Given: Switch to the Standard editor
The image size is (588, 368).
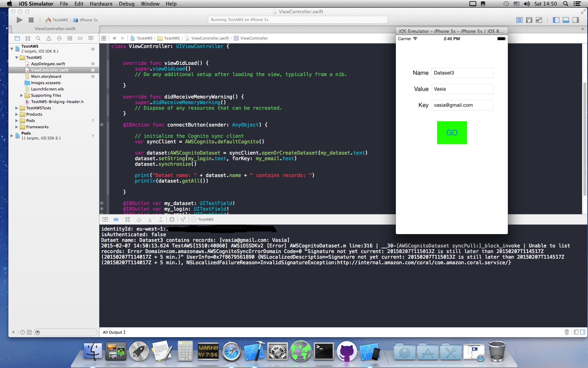Looking at the screenshot, I should click(519, 20).
